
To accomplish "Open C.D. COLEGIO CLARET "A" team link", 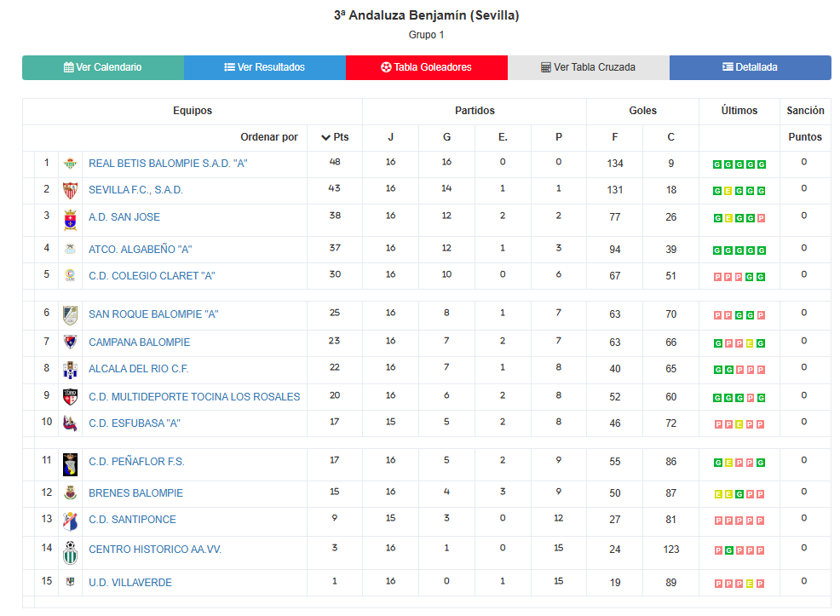I will pyautogui.click(x=152, y=276).
